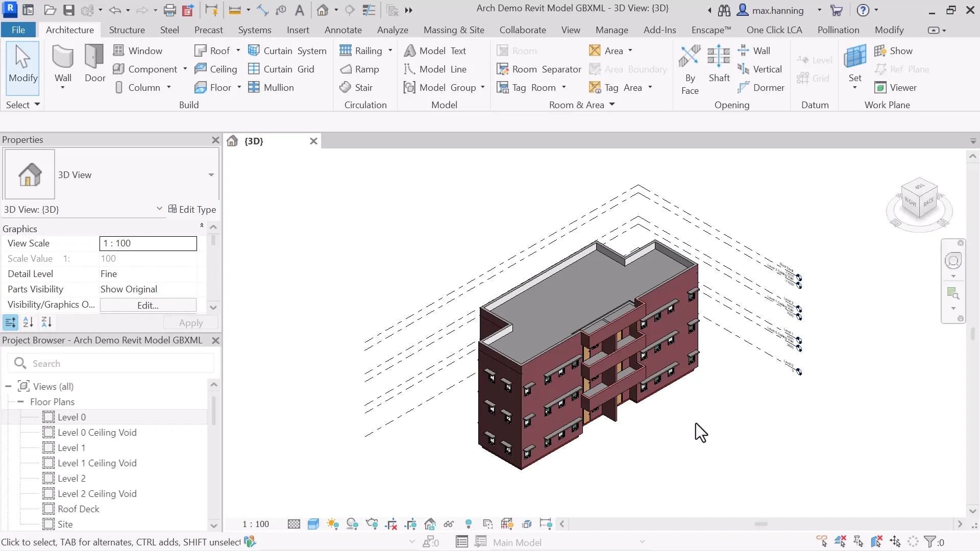
Task: Toggle visual style in view control bar
Action: (313, 524)
